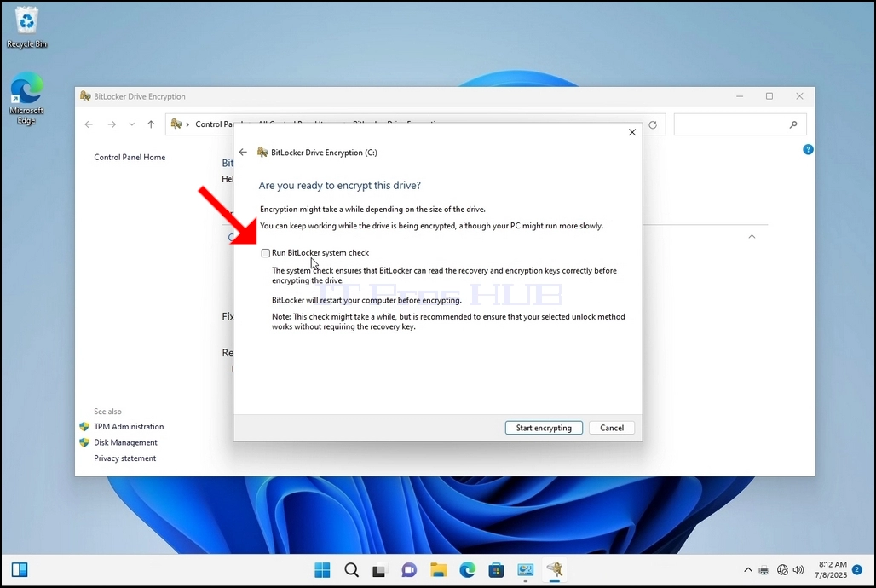Open taskbar Search

click(351, 570)
